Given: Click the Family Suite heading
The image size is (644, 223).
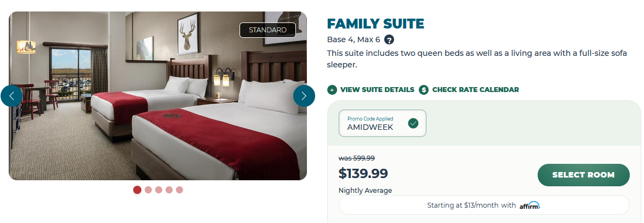Looking at the screenshot, I should pyautogui.click(x=375, y=24).
